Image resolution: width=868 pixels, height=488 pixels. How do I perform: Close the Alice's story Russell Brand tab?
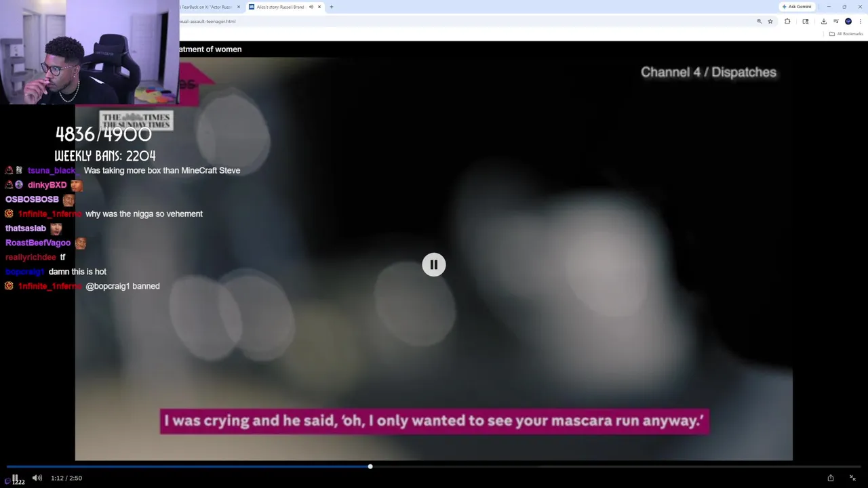point(319,7)
